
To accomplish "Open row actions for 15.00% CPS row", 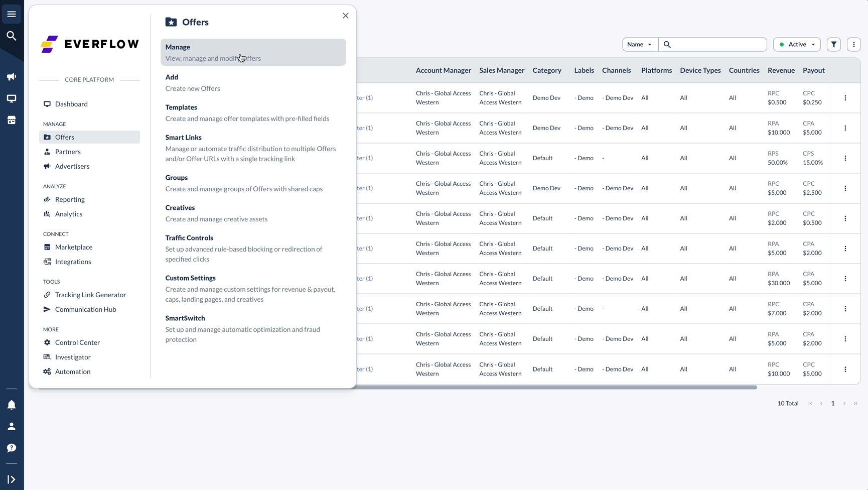I will (x=845, y=158).
